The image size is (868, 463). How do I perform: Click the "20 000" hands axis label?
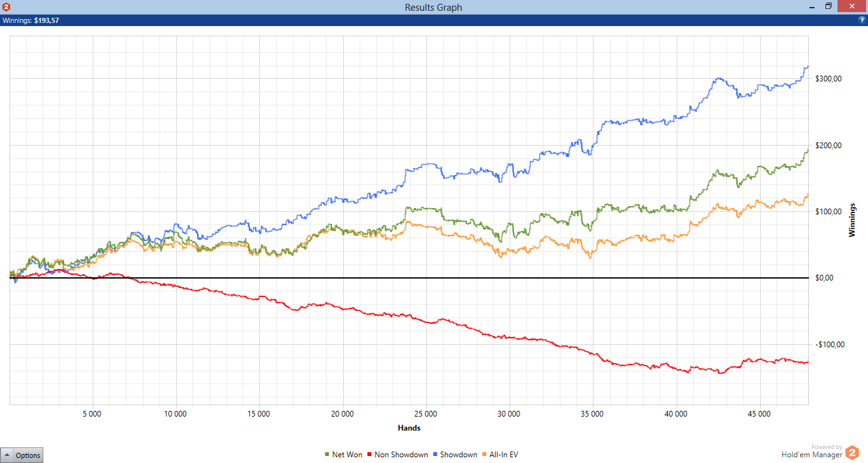click(x=342, y=414)
